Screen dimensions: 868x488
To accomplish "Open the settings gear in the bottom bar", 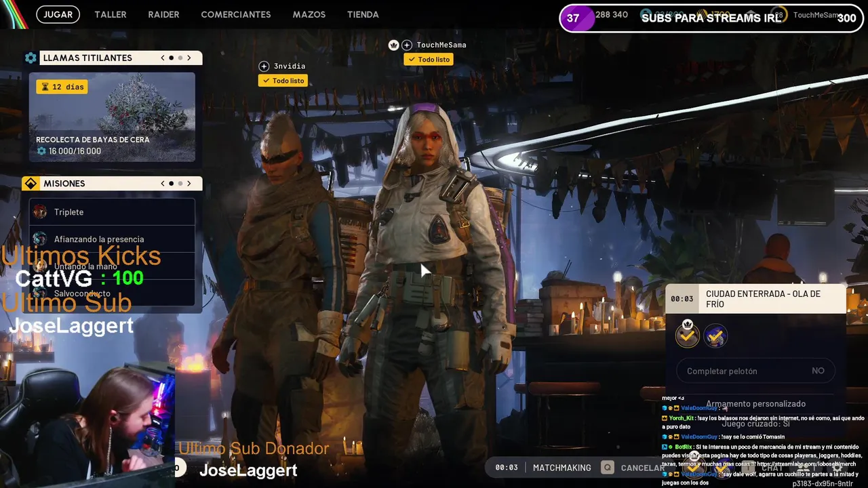I will pyautogui.click(x=837, y=468).
